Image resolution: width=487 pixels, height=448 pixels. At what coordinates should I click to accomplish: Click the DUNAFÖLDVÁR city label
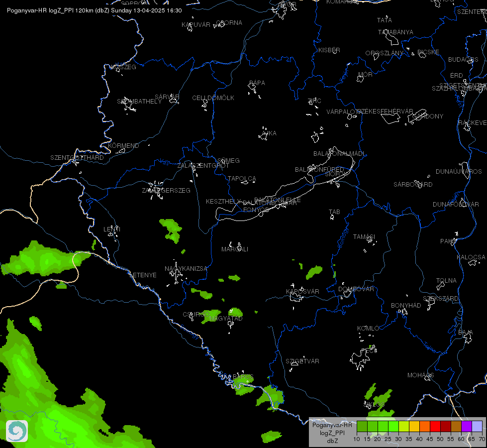[x=456, y=204]
